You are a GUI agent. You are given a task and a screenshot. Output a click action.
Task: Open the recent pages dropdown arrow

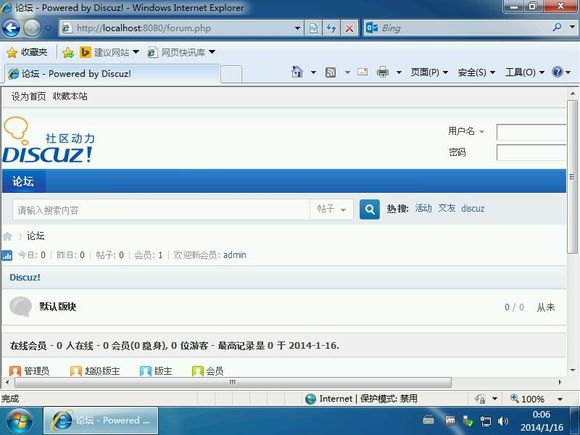tap(48, 28)
